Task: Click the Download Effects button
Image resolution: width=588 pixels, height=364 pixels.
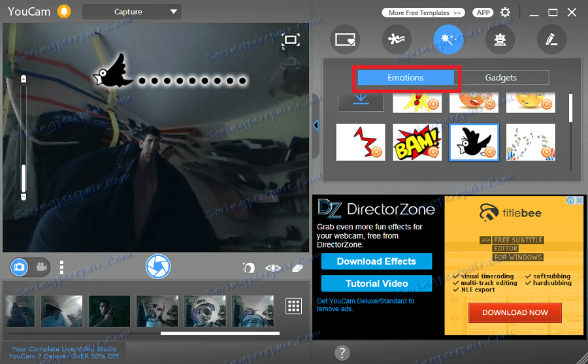Action: 376,261
